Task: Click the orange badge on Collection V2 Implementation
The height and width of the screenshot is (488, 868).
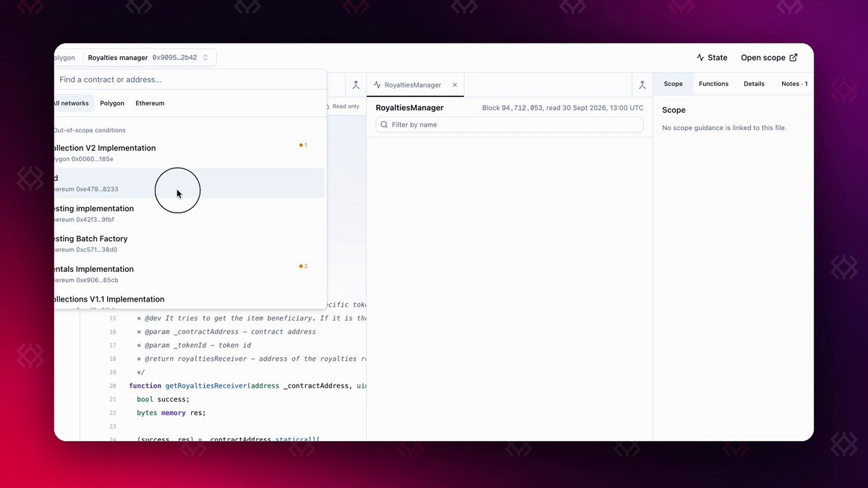Action: point(304,145)
